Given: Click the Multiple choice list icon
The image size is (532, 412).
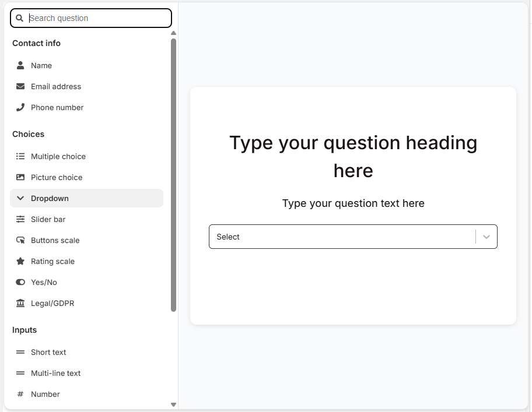Looking at the screenshot, I should click(20, 156).
